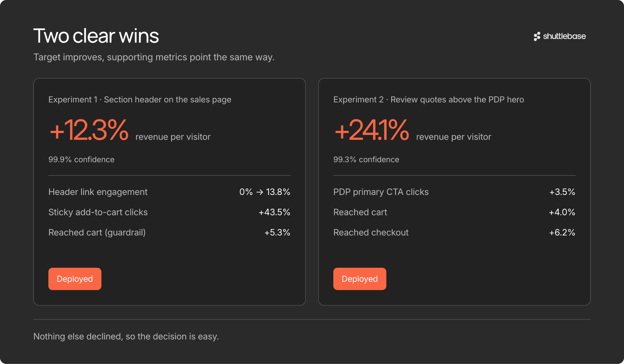Click the +6.2% Reached checkout value
This screenshot has height=364, width=624.
click(x=562, y=232)
